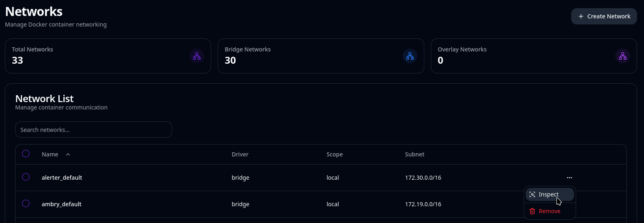This screenshot has height=223, width=644.
Task: Open the ambry_default network name
Action: [x=61, y=204]
